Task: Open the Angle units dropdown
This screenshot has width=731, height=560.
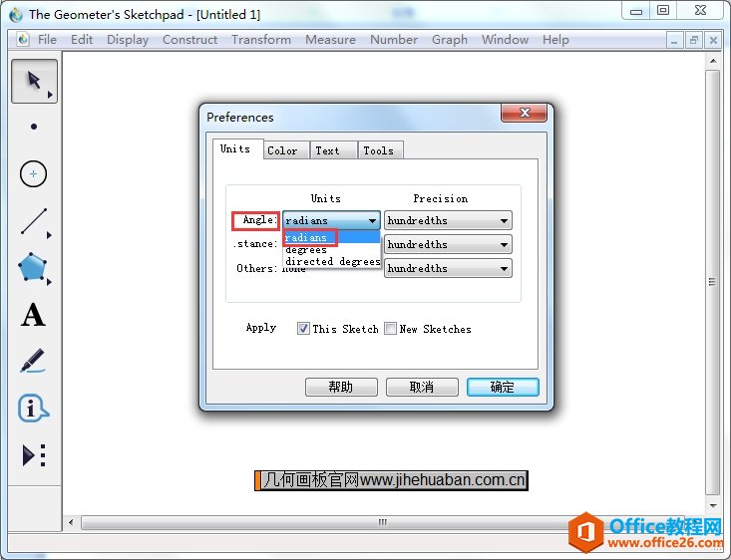Action: tap(331, 220)
